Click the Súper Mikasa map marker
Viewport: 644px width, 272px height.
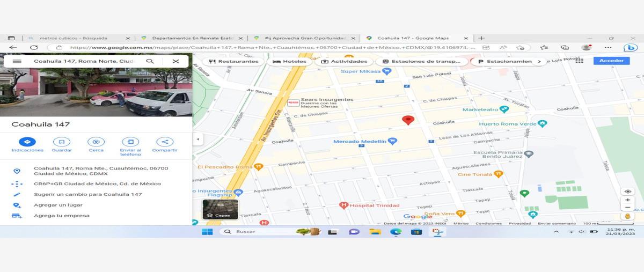386,71
